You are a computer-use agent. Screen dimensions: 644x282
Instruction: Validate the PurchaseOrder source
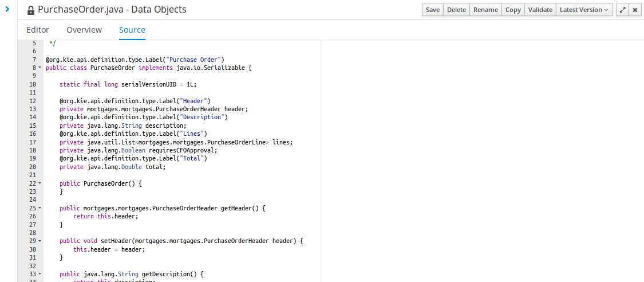(x=540, y=10)
